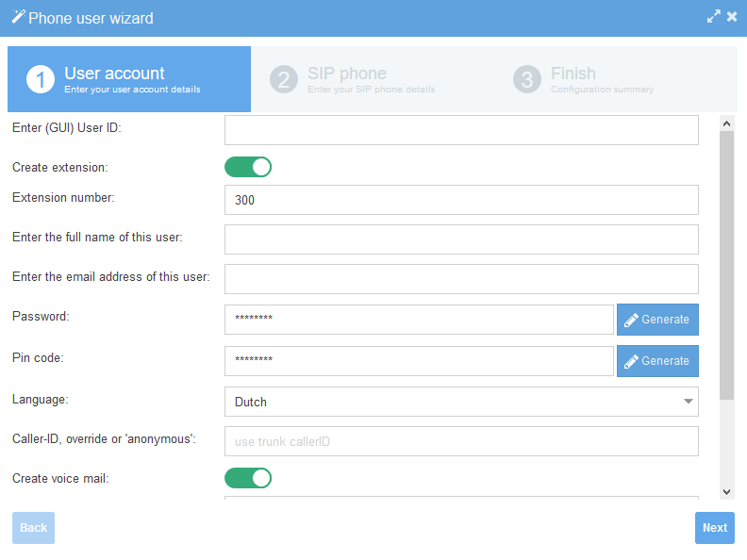The height and width of the screenshot is (560, 747).
Task: Click pencil icon on Password Generate button
Action: click(631, 320)
